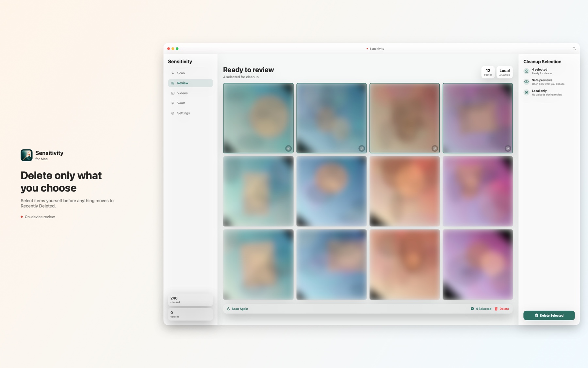Image resolution: width=588 pixels, height=368 pixels.
Task: Click the 'Delete only what you choose' headline
Action: pyautogui.click(x=61, y=182)
